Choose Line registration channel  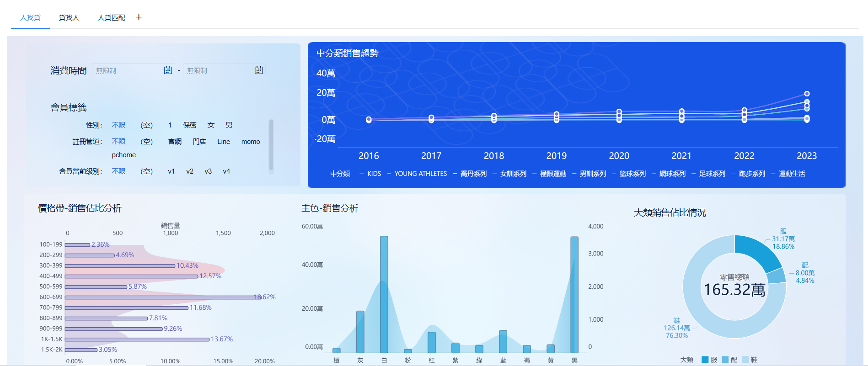tap(224, 142)
